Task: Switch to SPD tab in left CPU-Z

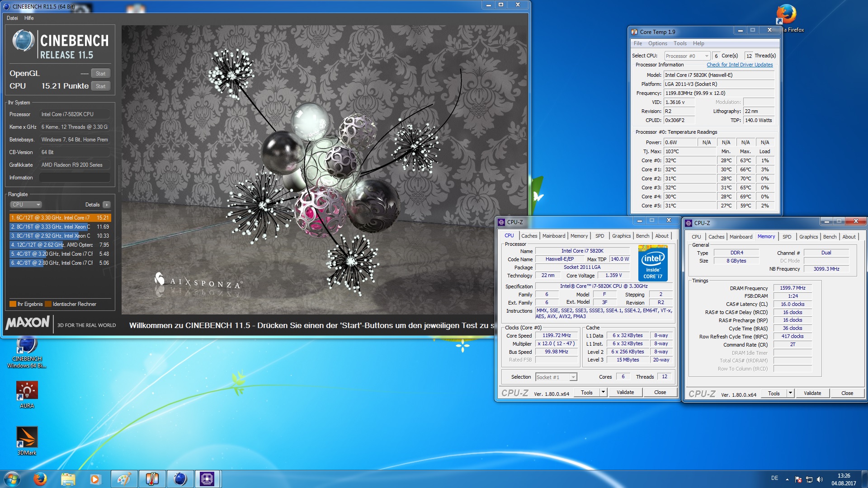Action: 599,236
